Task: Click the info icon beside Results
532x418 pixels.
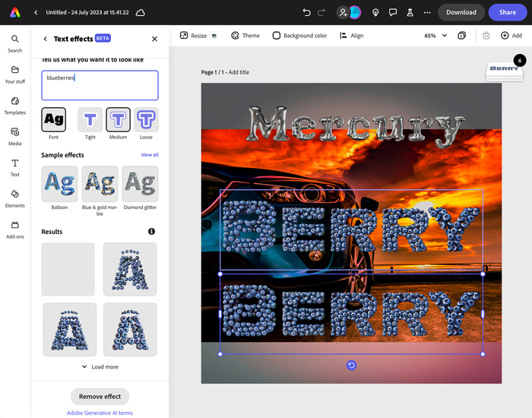Action: pyautogui.click(x=151, y=231)
